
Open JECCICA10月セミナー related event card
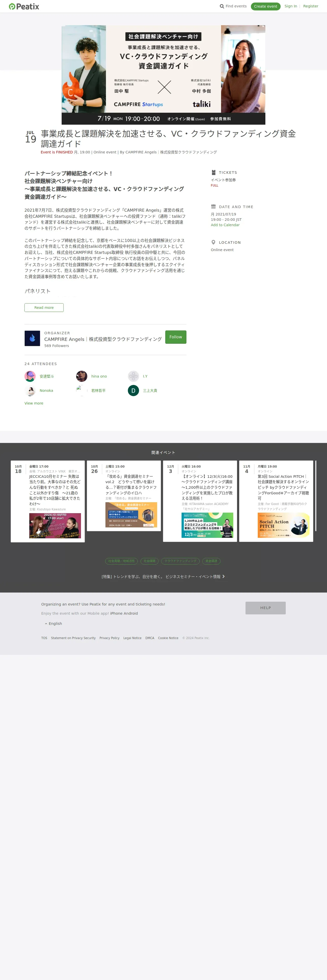pos(48,501)
